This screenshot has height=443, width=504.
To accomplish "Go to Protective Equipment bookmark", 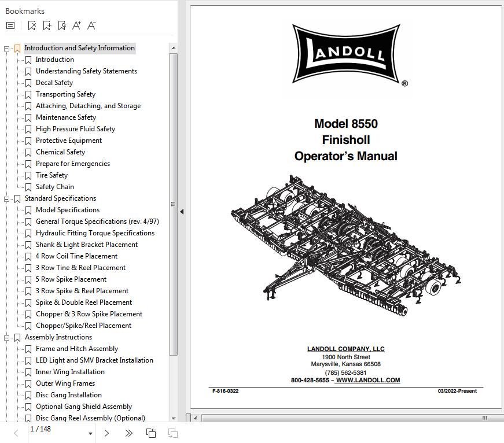I will point(68,141).
